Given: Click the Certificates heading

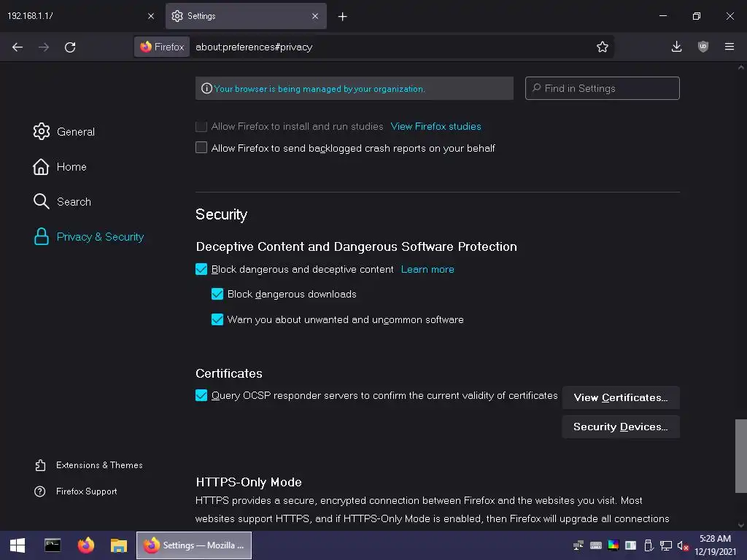Looking at the screenshot, I should (228, 373).
